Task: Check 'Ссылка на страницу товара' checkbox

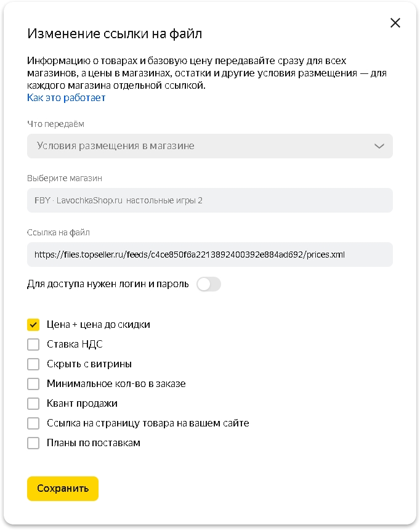Action: (33, 423)
